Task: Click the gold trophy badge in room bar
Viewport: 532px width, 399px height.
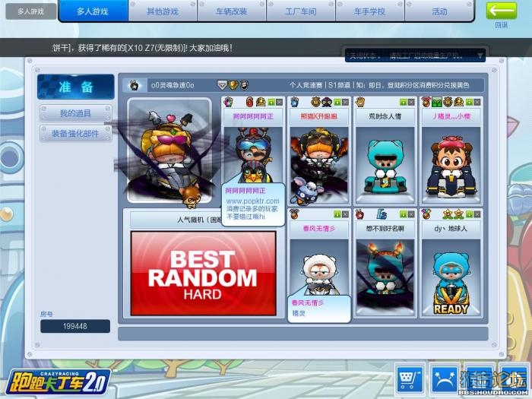Action: coord(233,85)
